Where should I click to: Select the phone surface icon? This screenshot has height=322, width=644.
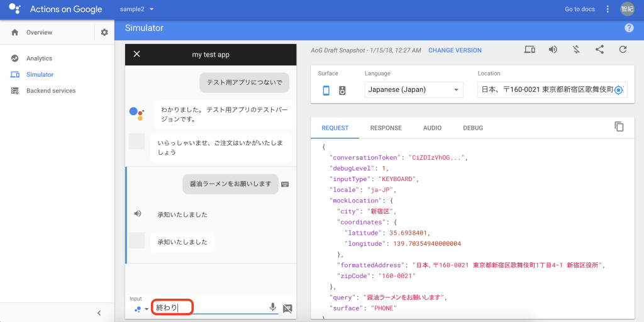(326, 91)
